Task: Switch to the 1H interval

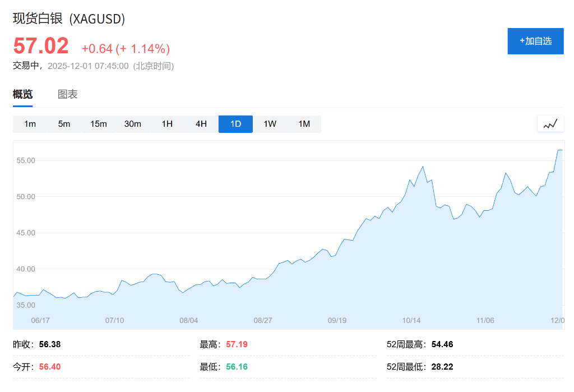Action: pyautogui.click(x=166, y=124)
